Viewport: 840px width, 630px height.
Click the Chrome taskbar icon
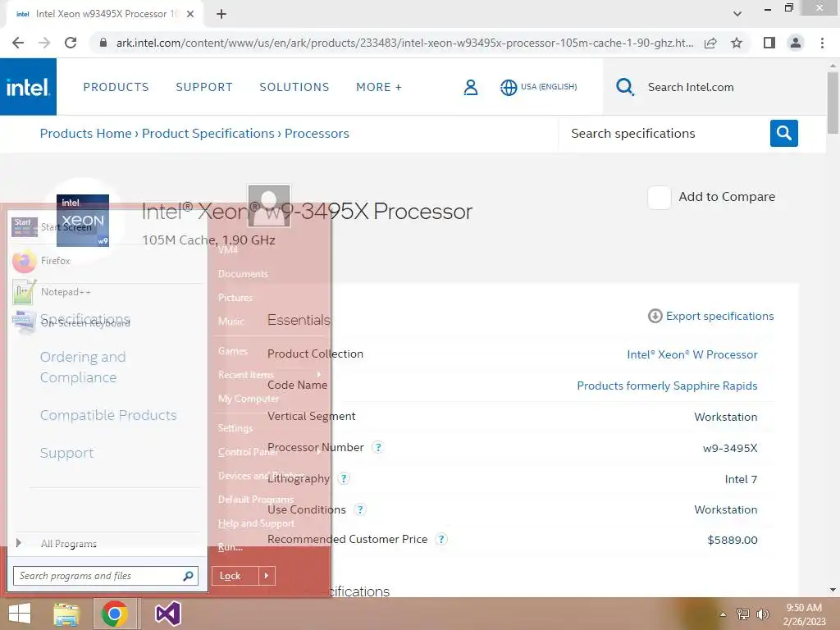point(114,614)
